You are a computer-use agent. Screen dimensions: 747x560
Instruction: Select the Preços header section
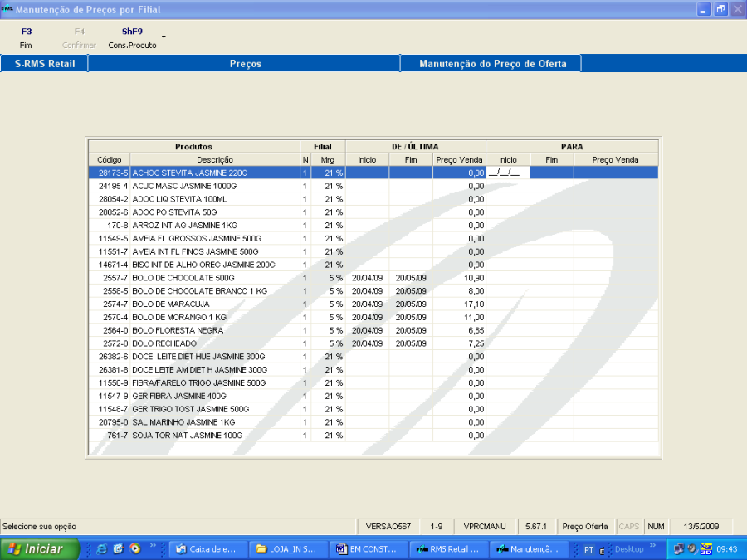tap(245, 64)
